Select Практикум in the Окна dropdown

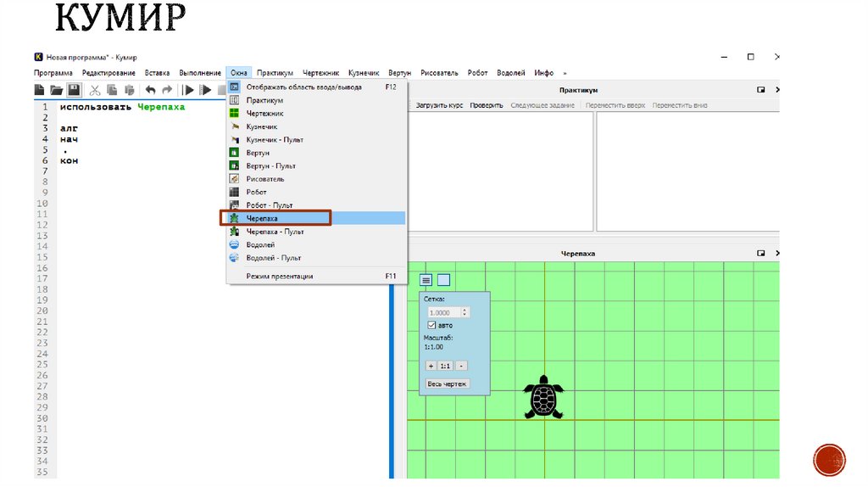point(316,100)
